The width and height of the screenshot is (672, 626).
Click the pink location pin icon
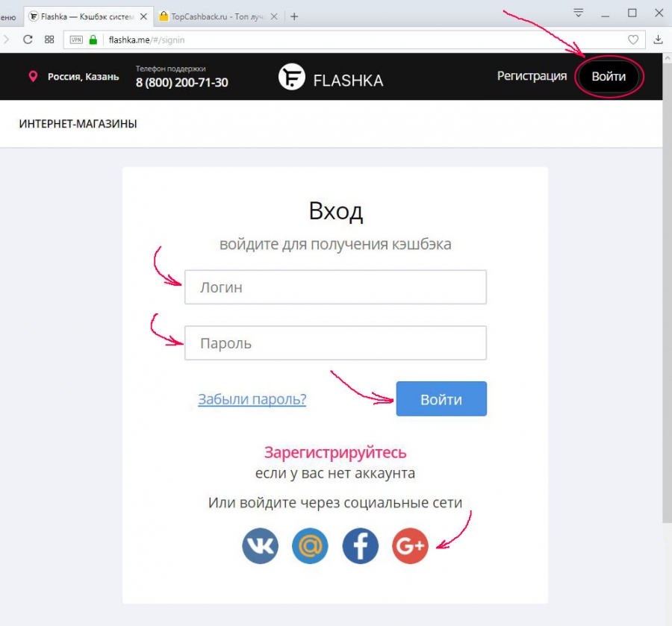click(x=33, y=77)
